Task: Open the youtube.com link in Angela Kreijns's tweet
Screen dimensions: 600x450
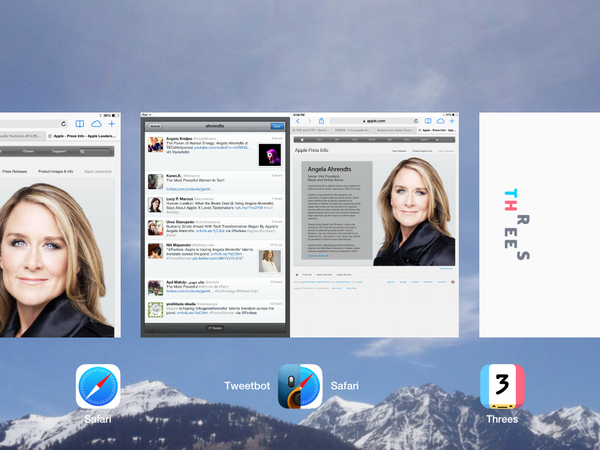Action: point(222,147)
